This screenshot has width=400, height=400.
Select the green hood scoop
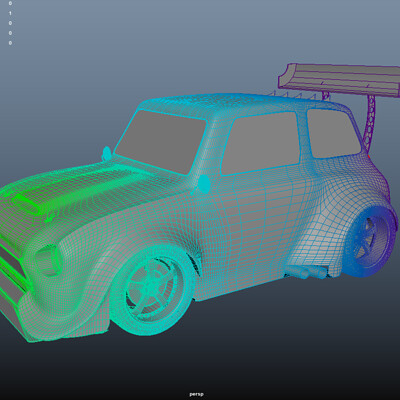point(27,204)
